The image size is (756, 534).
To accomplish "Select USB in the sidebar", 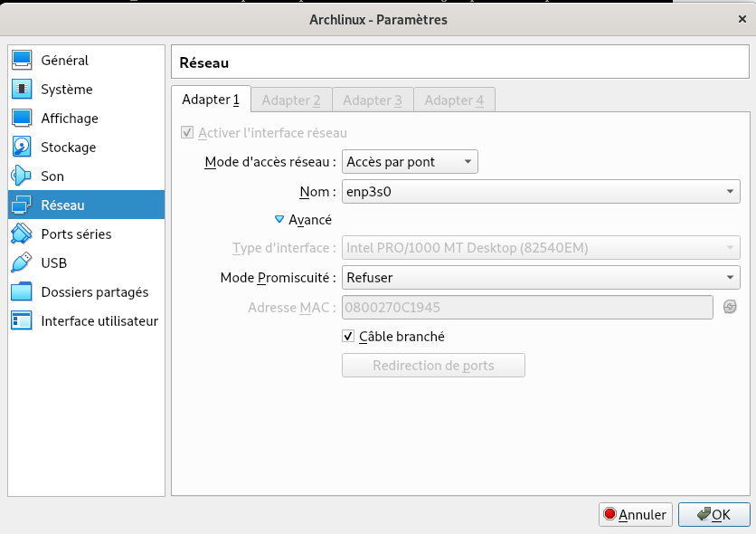I will click(86, 262).
